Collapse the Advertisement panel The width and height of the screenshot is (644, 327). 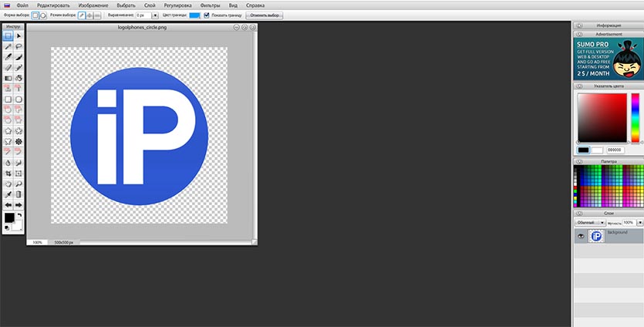[x=579, y=35]
